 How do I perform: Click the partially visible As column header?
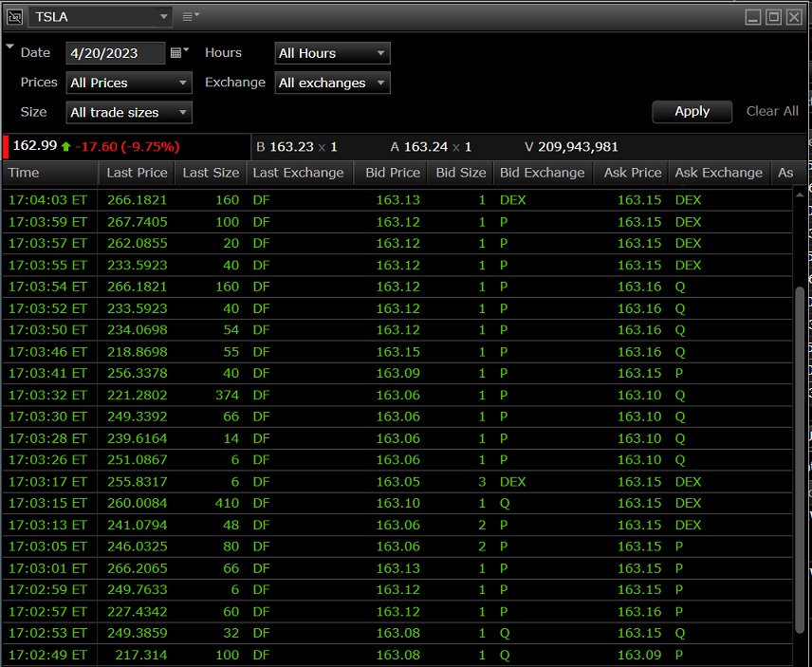pyautogui.click(x=785, y=173)
